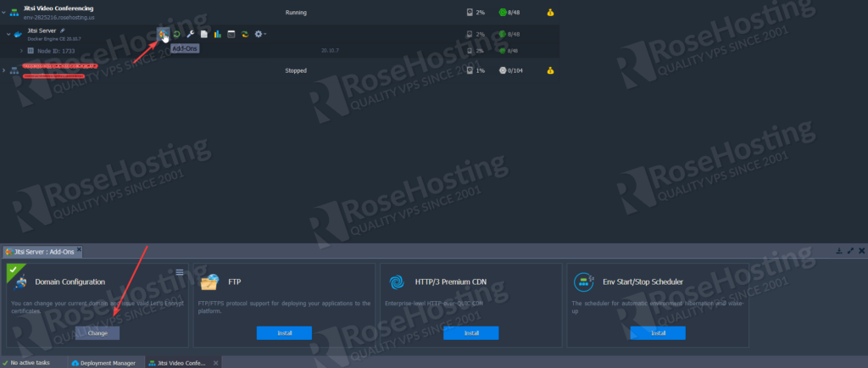Click the Stopped status text
This screenshot has height=368, width=868.
tap(296, 70)
